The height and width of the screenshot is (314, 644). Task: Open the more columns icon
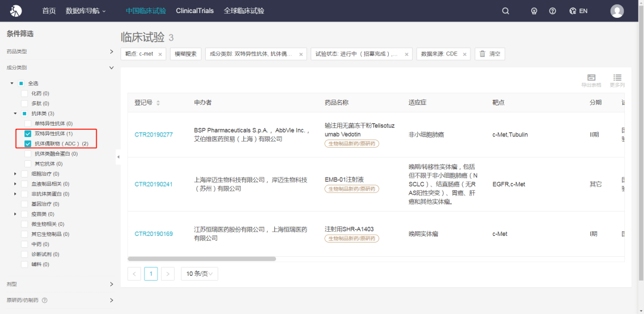(x=617, y=77)
